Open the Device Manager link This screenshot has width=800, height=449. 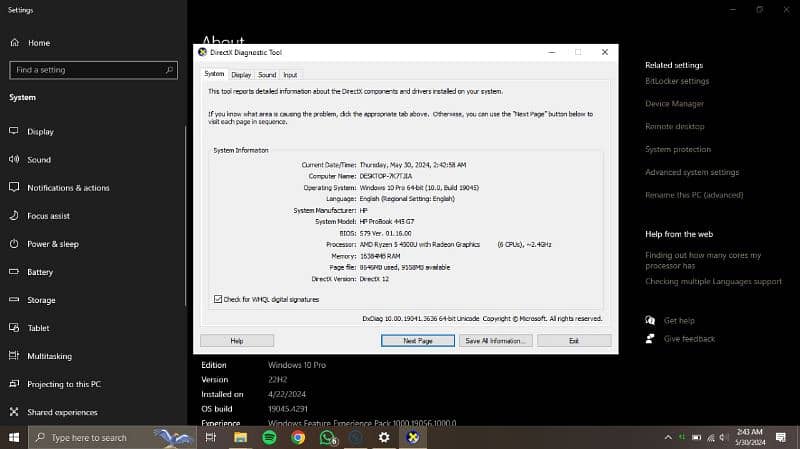pyautogui.click(x=674, y=104)
